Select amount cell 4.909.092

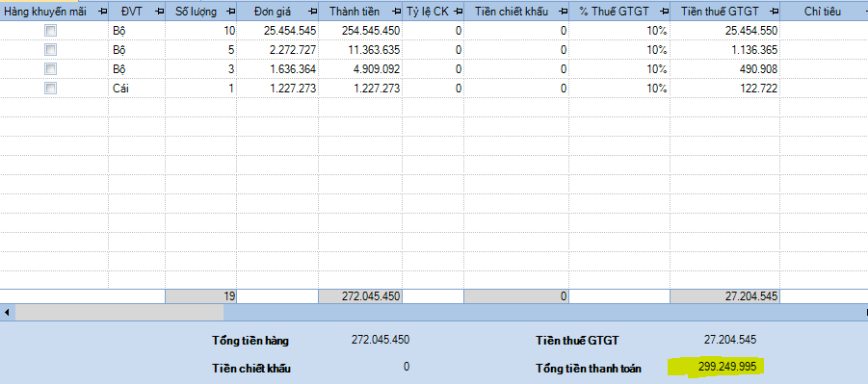[360, 68]
